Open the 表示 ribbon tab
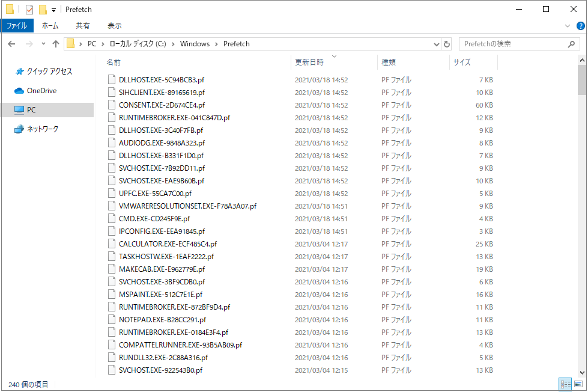 (x=114, y=26)
